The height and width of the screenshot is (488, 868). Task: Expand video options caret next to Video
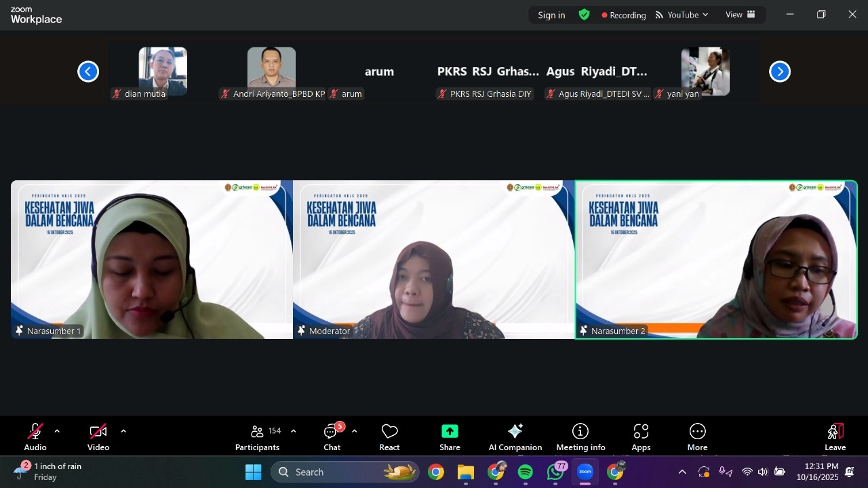click(x=123, y=431)
